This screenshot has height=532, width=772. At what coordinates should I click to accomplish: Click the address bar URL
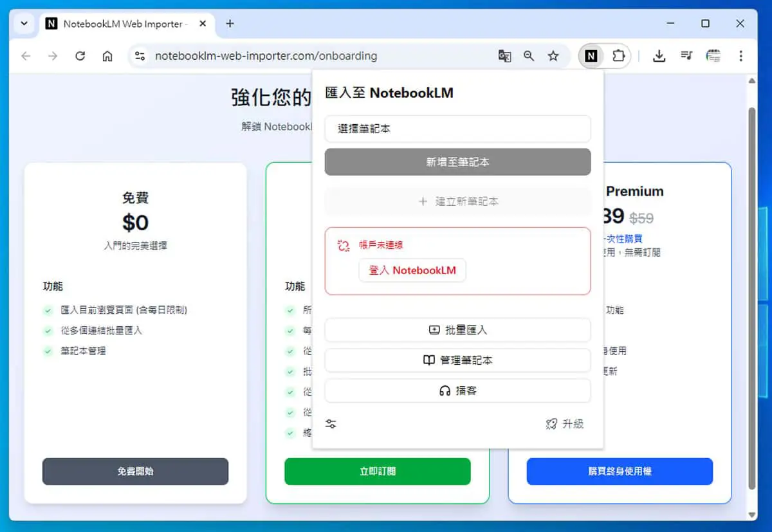tap(266, 56)
